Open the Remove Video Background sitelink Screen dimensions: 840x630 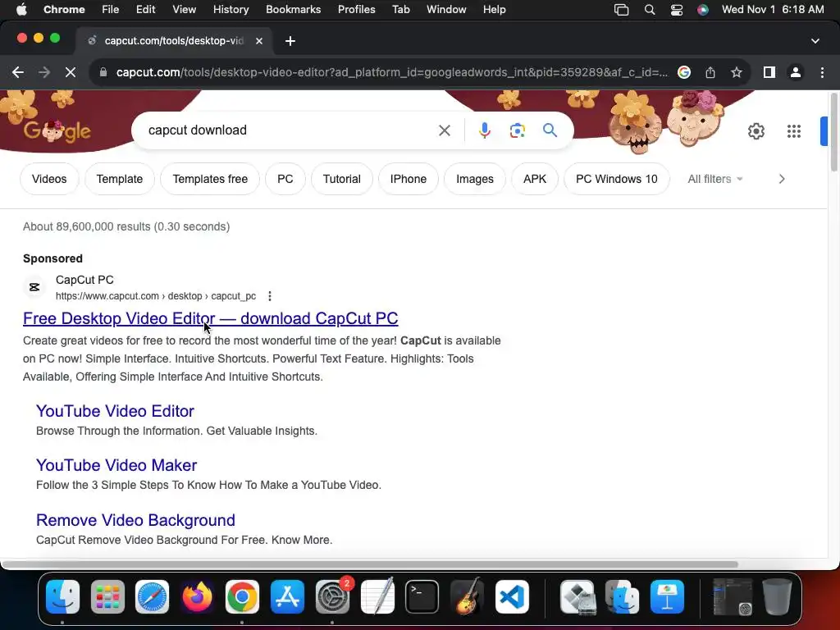tap(135, 520)
